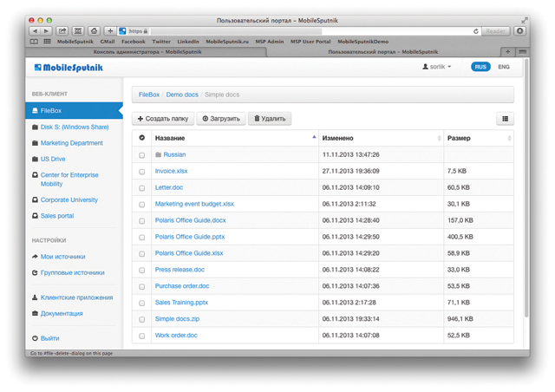
Task: Select the RUS language button
Action: click(480, 67)
